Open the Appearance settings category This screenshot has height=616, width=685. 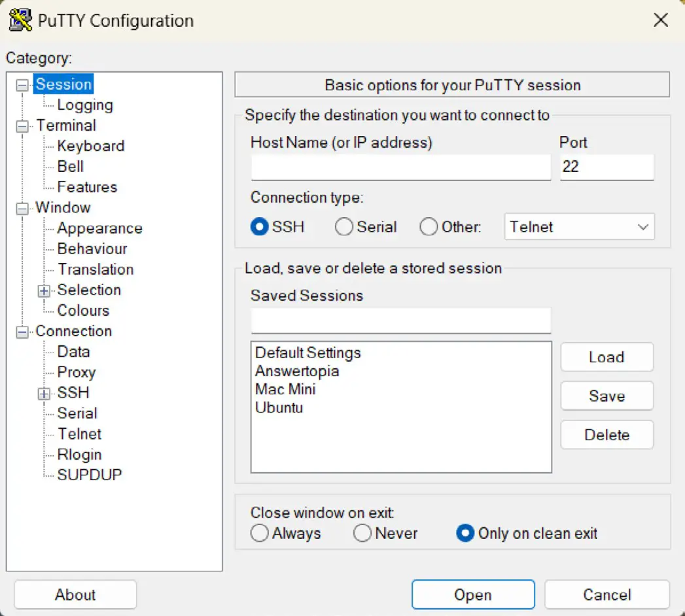coord(99,228)
